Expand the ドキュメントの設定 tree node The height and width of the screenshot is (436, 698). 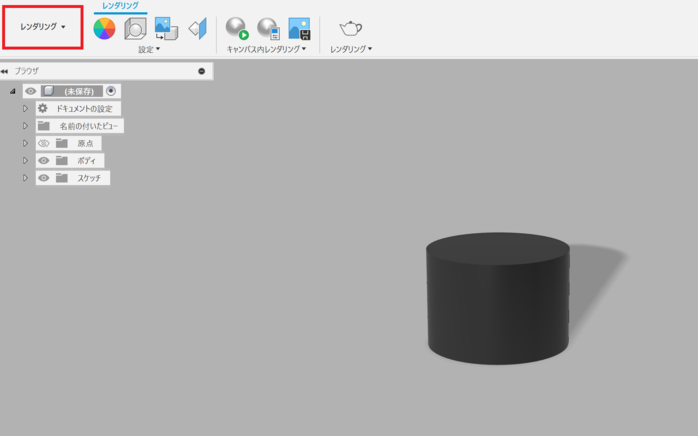tap(26, 108)
